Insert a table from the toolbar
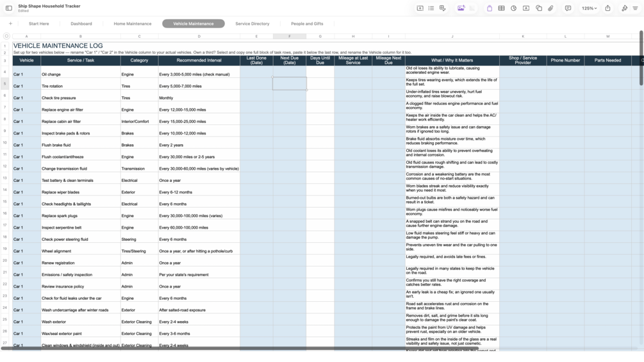This screenshot has width=644, height=362. point(502,8)
